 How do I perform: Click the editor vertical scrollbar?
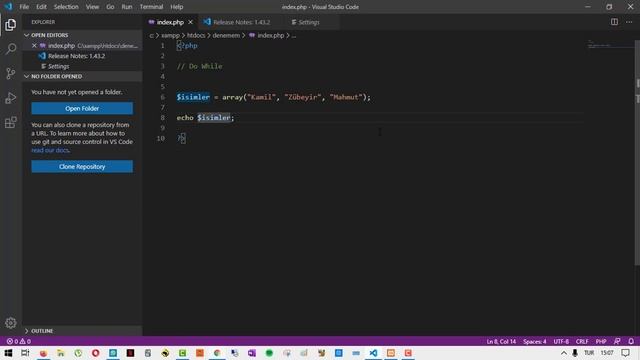click(637, 153)
